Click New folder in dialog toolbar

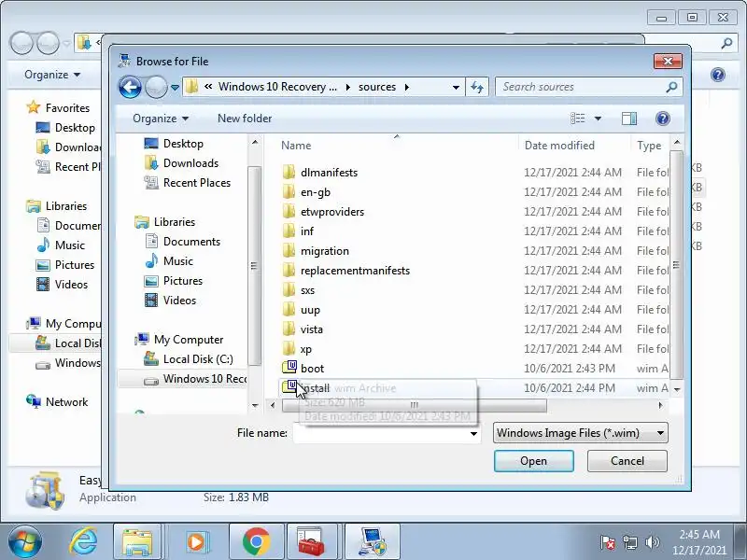[x=245, y=119]
